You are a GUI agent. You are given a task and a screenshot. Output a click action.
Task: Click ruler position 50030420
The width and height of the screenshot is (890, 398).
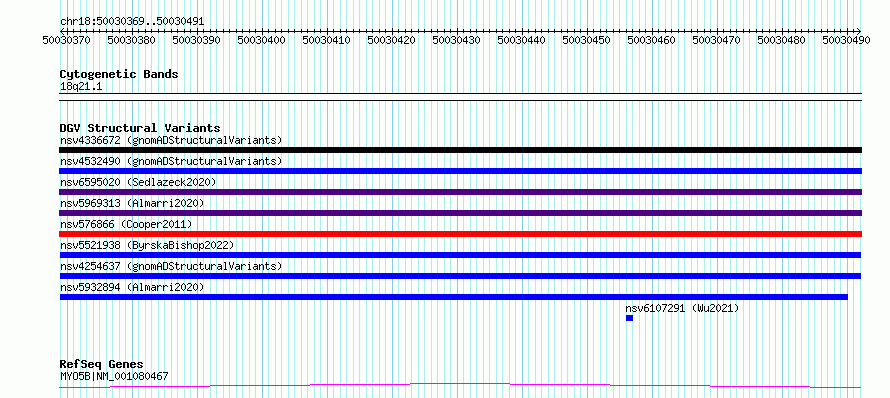pyautogui.click(x=392, y=40)
